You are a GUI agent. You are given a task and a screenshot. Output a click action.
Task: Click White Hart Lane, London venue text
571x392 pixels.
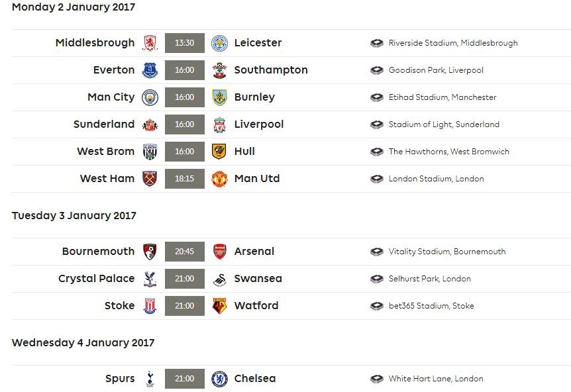436,379
